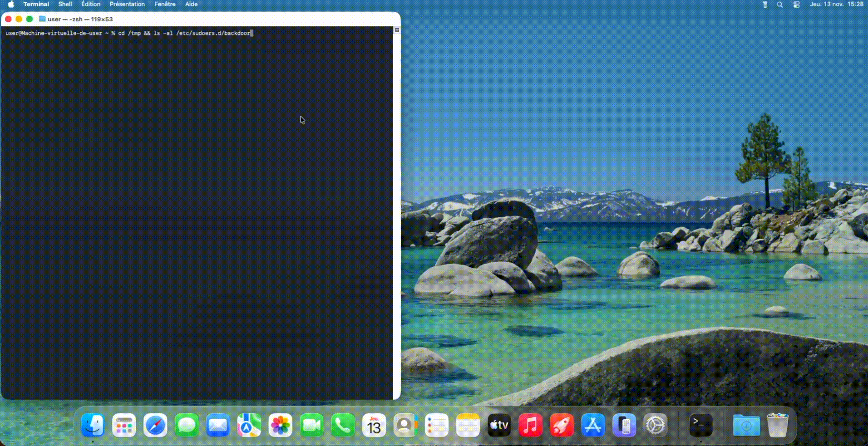Viewport: 868px width, 446px height.
Task: Open System Settings gear icon
Action: (x=655, y=426)
